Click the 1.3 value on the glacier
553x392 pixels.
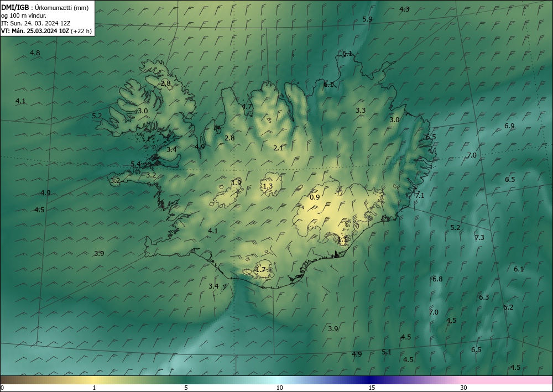coord(268,186)
